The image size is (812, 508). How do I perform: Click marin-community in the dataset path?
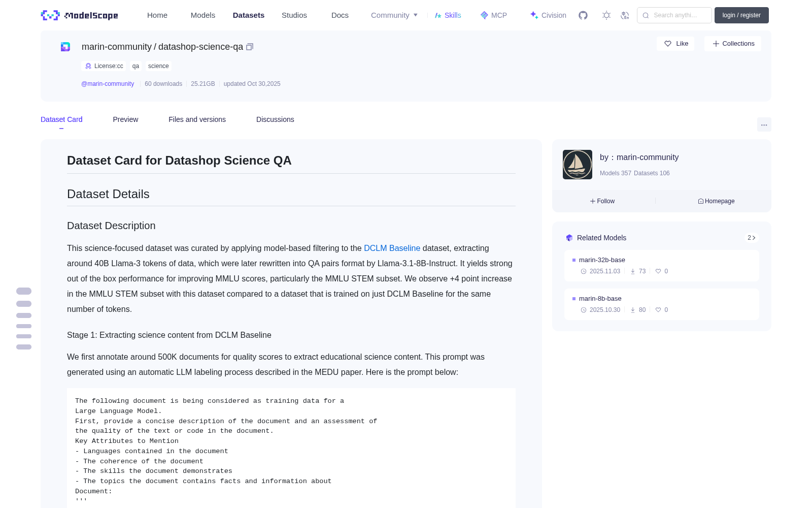[117, 47]
